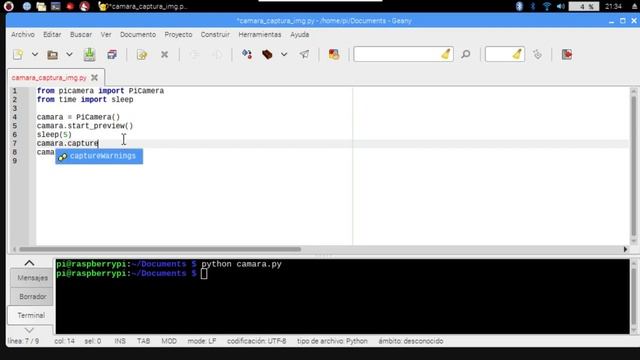Open the color chooser icon
Screen dimensions: 640x360
tap(334, 54)
